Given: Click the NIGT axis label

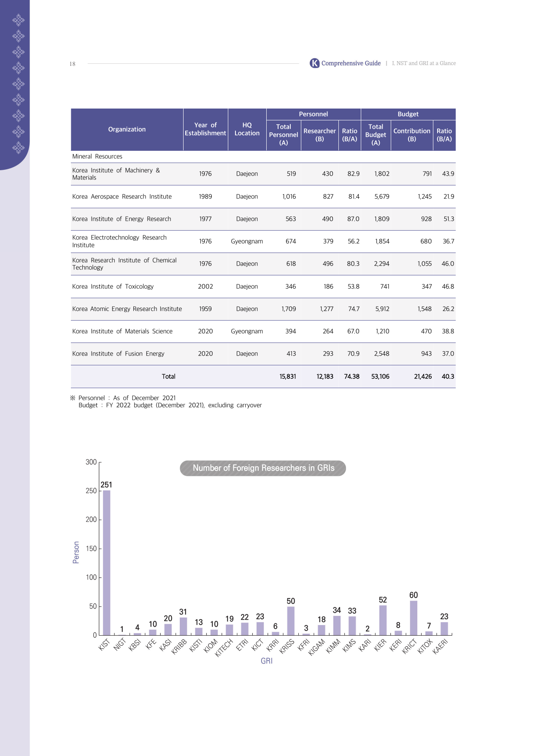Looking at the screenshot, I should (x=120, y=645).
